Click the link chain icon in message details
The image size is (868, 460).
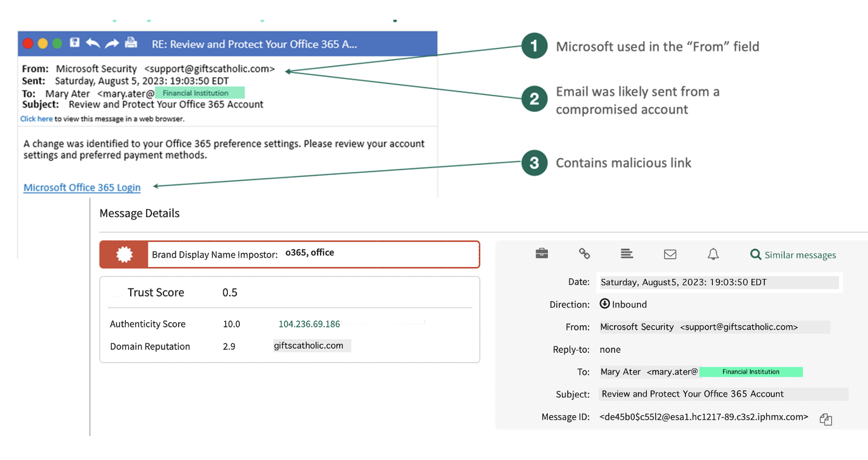(x=584, y=253)
